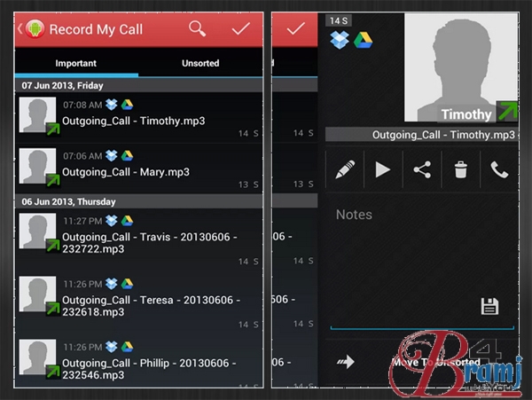Tap Google Drive icon on the Phillip row

tap(127, 347)
